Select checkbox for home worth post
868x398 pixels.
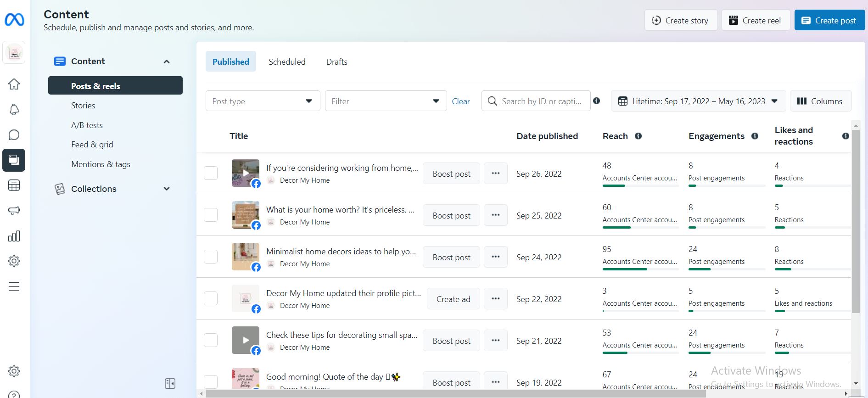[211, 215]
